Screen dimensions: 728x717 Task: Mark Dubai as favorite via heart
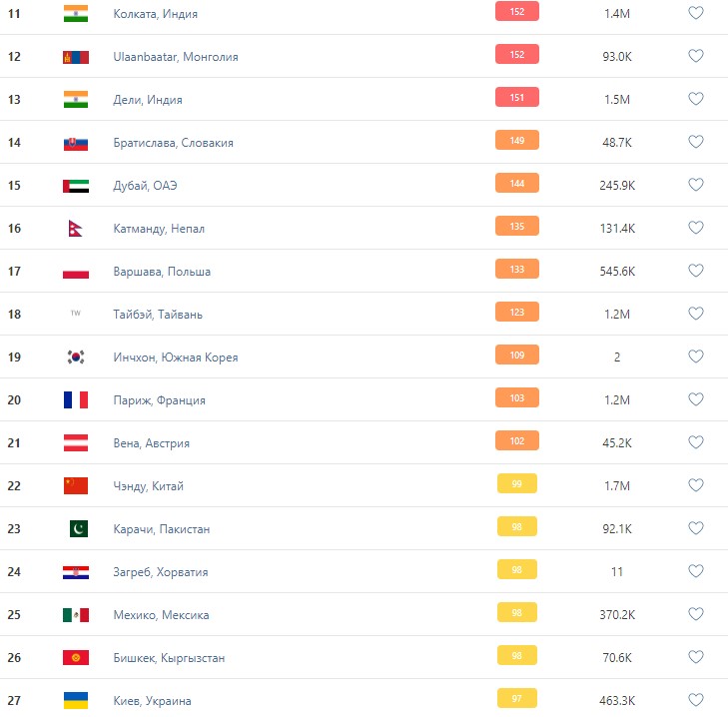[x=696, y=186]
